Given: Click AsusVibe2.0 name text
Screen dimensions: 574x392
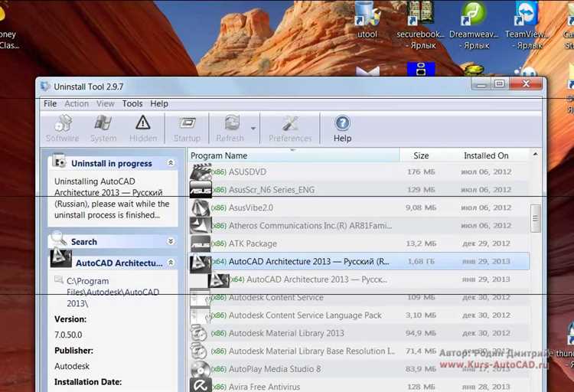Looking at the screenshot, I should click(251, 207).
